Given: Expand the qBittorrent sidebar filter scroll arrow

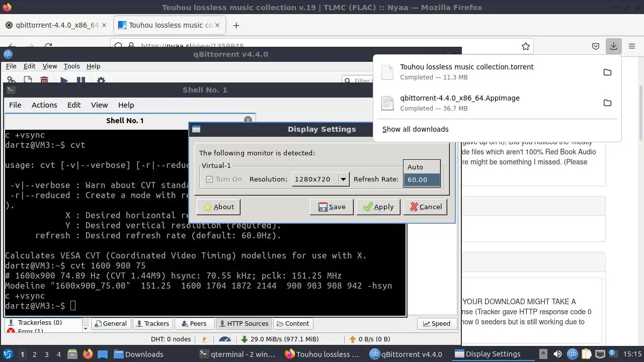Looking at the screenshot, I should click(x=86, y=328).
